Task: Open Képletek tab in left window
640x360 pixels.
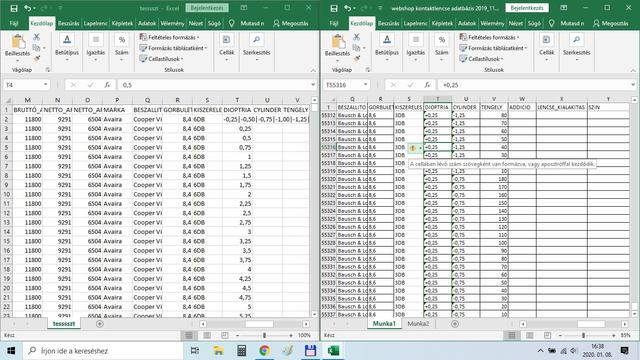Action: click(122, 24)
